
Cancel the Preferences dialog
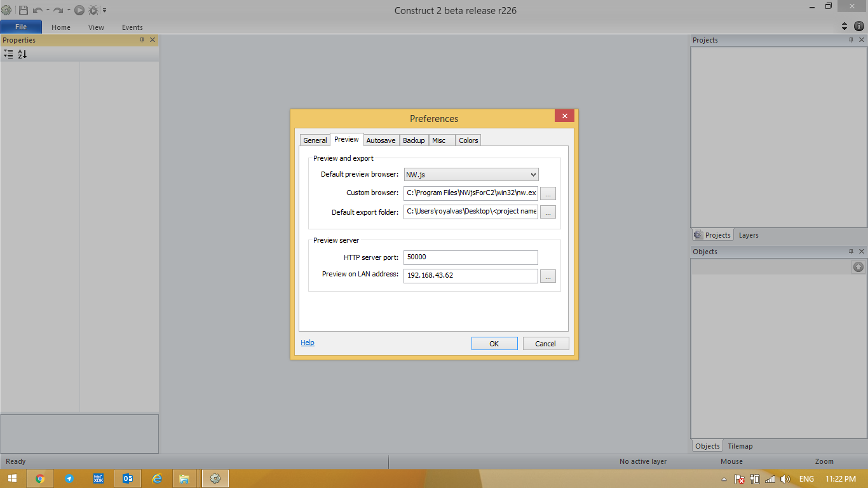546,343
